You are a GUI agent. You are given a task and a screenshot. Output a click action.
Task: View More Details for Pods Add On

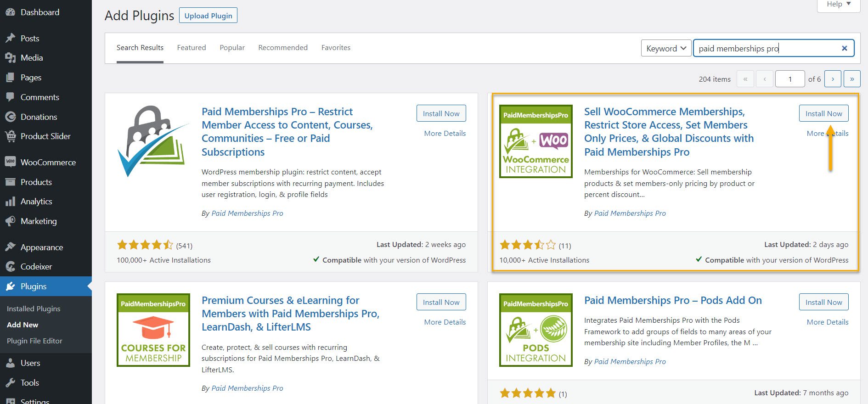point(828,322)
